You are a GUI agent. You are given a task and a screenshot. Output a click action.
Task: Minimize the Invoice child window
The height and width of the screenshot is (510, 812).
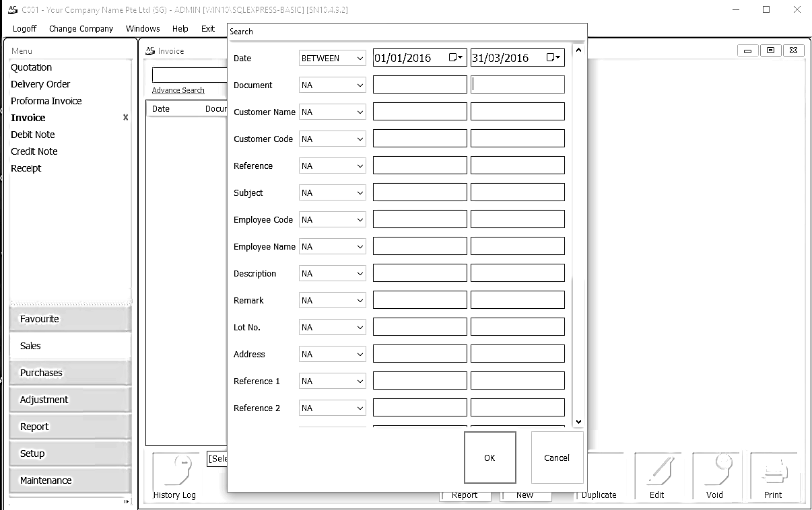747,50
